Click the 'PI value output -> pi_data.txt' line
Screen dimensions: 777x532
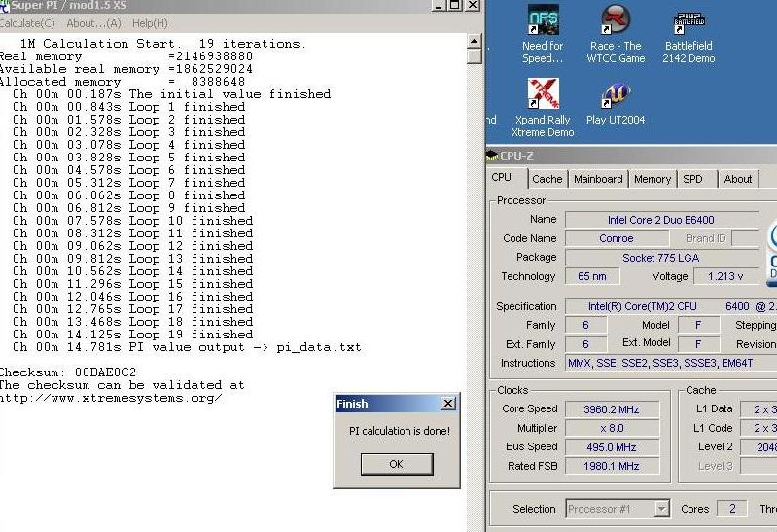coord(187,347)
